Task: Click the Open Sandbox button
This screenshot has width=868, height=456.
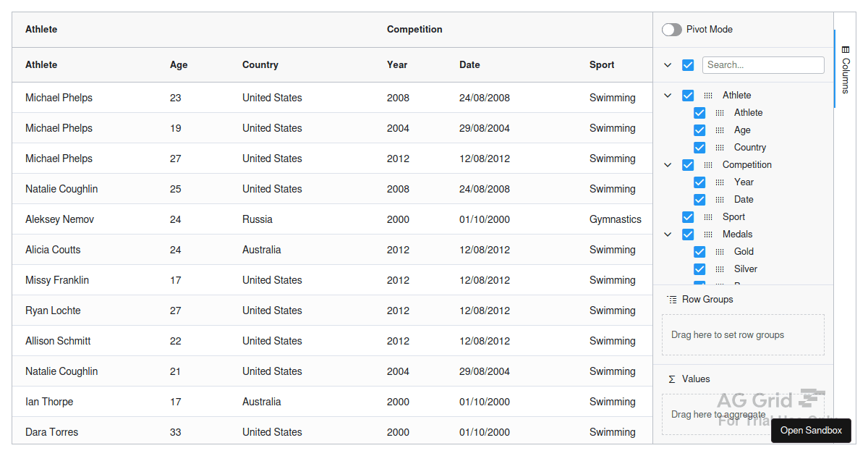Action: click(x=811, y=430)
